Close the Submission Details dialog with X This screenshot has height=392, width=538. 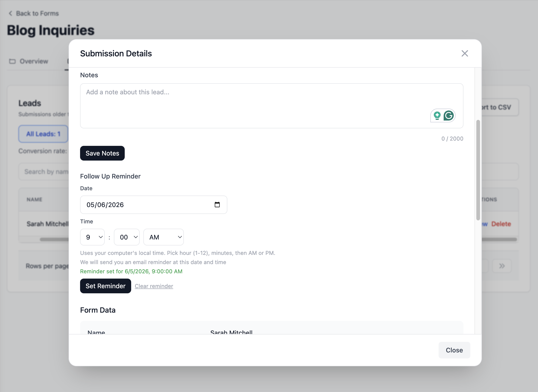[464, 53]
